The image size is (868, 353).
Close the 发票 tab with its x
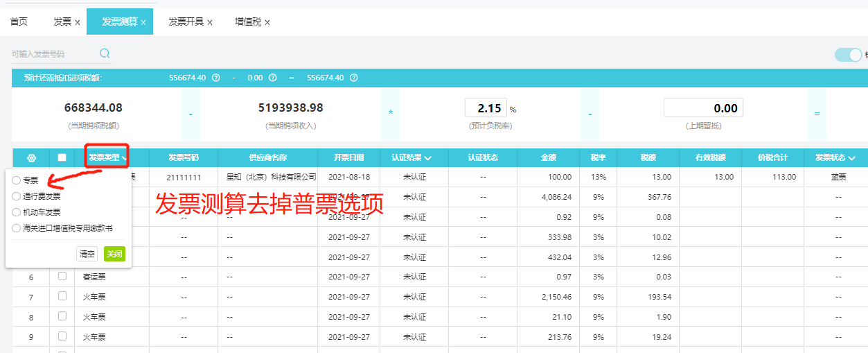tap(78, 22)
